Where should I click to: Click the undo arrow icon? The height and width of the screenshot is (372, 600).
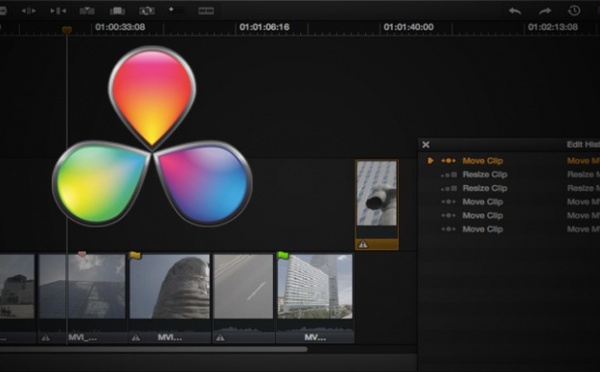click(x=515, y=11)
